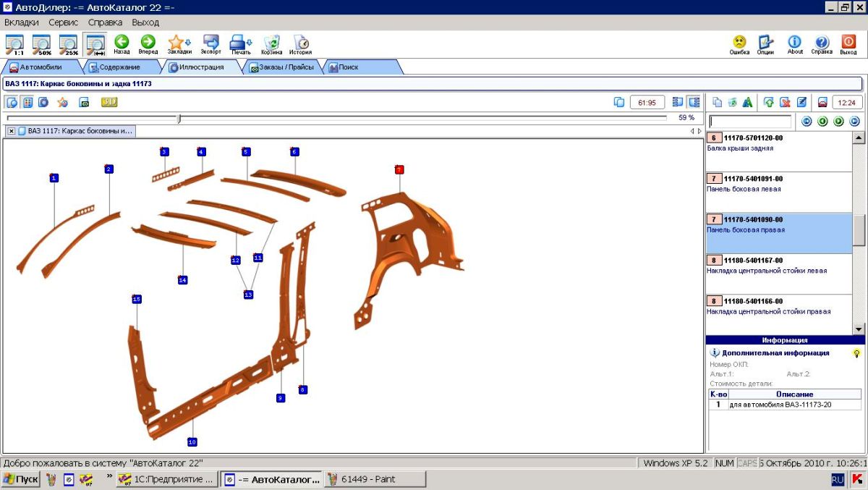Click callout marker 10 on the diagram
Viewport: 868px width, 490px height.
click(192, 442)
